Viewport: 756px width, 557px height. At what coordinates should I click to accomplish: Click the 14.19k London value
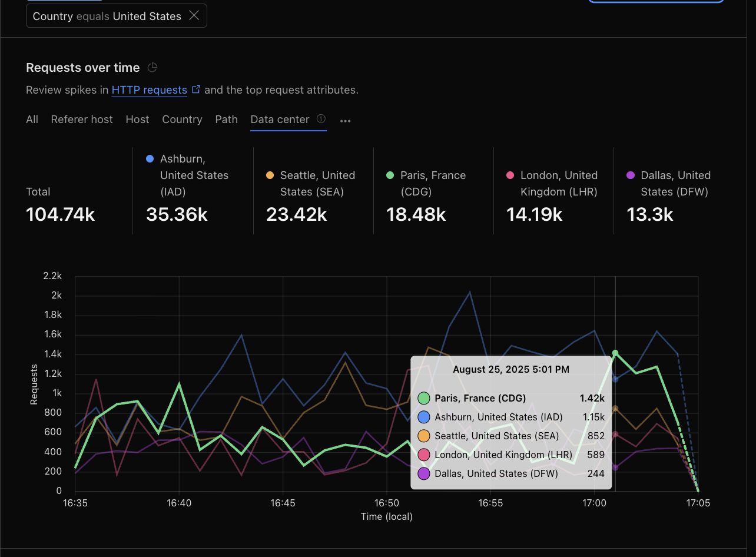point(535,214)
